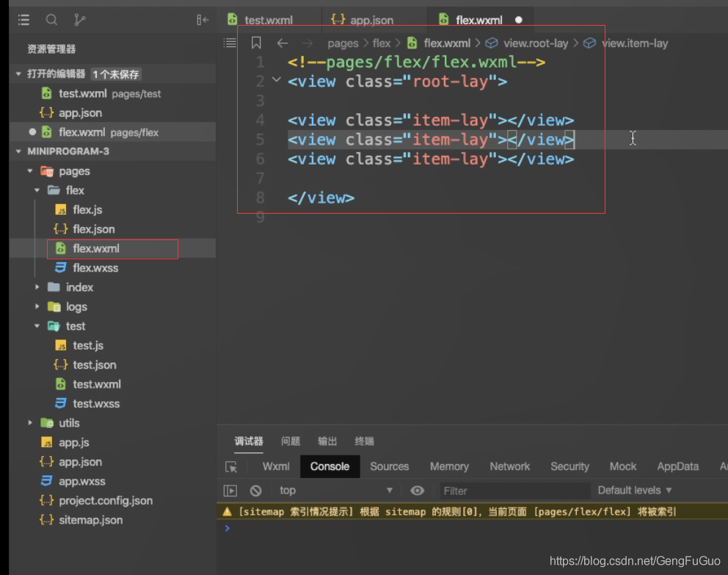
Task: Navigate back with left arrow
Action: point(283,43)
